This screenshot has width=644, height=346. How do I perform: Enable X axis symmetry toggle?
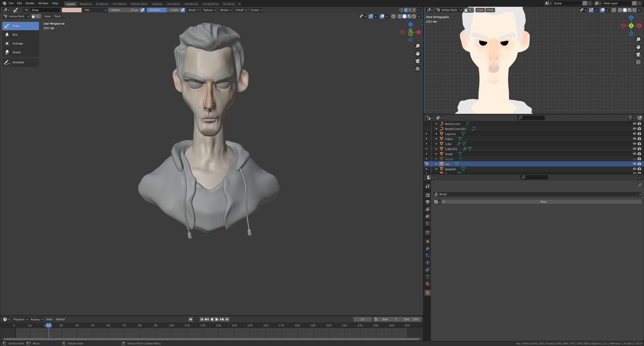[406, 10]
